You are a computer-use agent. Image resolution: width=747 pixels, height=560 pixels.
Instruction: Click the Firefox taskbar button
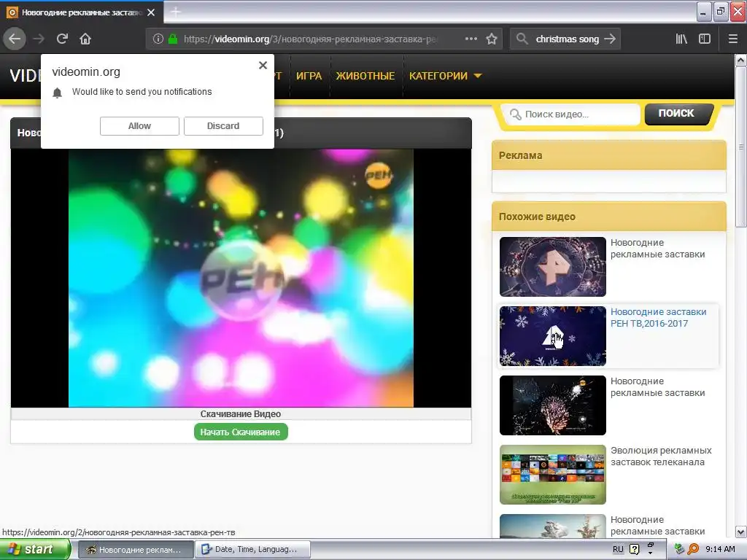[x=136, y=550]
